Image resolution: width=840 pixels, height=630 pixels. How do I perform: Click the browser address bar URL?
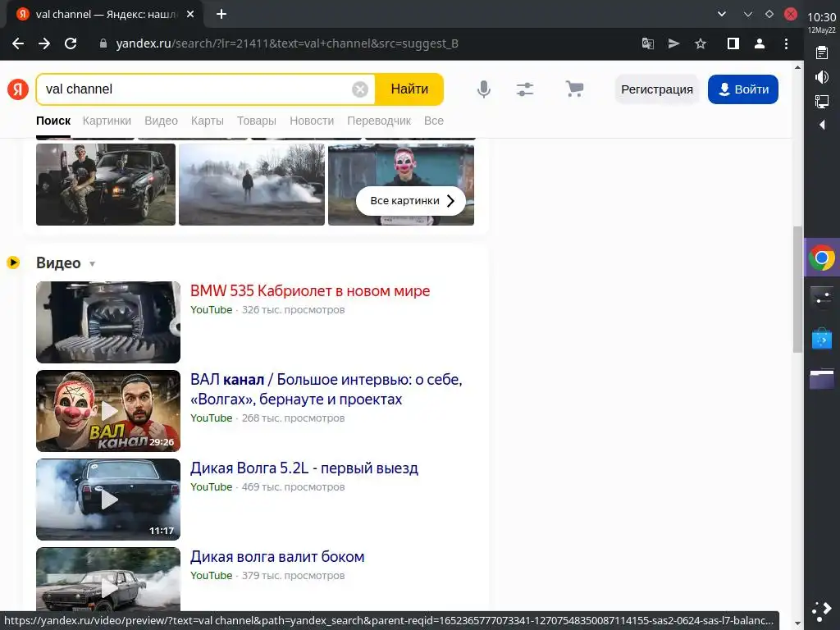(287, 43)
